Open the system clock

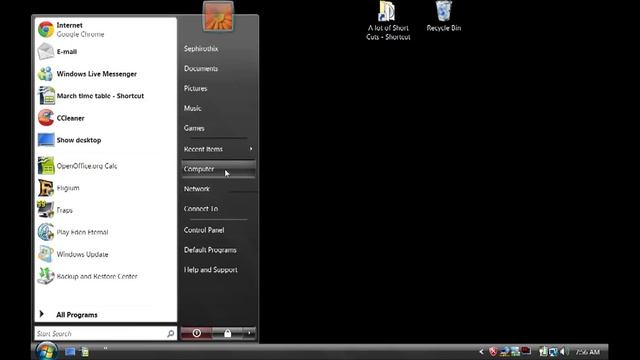(x=588, y=351)
